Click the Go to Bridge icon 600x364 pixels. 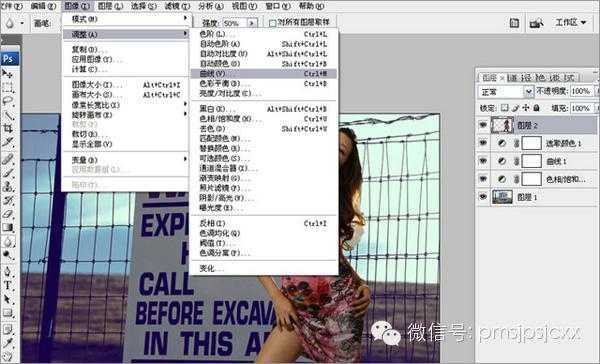[536, 23]
